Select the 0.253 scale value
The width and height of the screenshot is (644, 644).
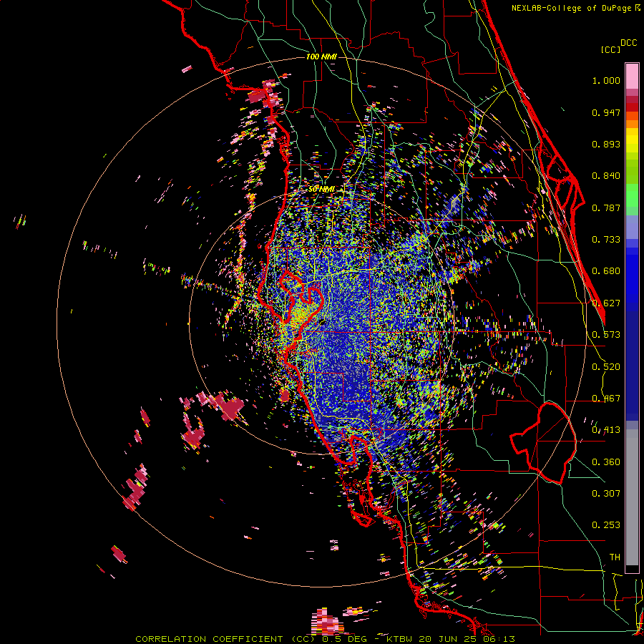[606, 525]
